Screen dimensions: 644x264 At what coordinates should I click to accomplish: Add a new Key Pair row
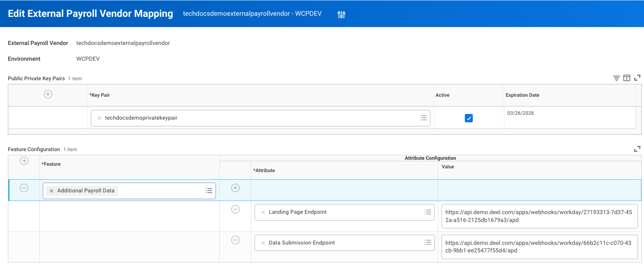(48, 94)
